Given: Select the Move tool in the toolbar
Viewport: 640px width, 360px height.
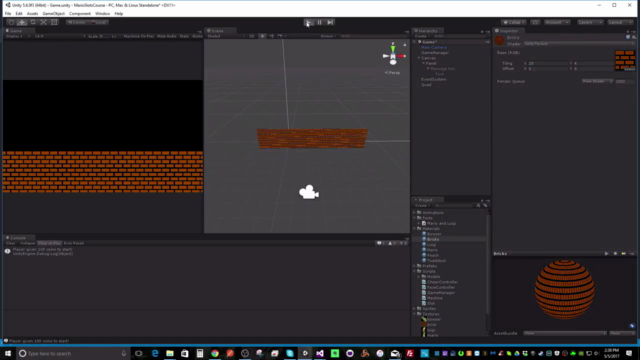Looking at the screenshot, I should tap(22, 22).
